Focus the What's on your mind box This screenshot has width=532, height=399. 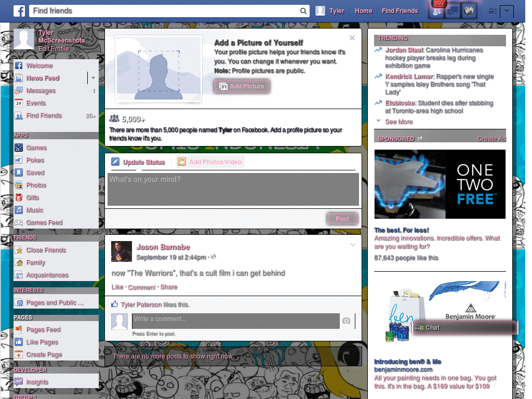[233, 189]
